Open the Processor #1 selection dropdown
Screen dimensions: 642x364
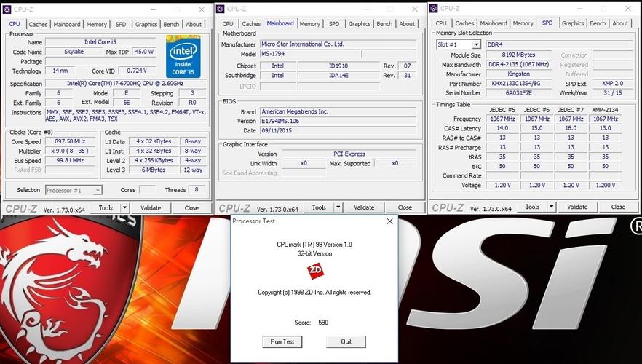tap(98, 191)
